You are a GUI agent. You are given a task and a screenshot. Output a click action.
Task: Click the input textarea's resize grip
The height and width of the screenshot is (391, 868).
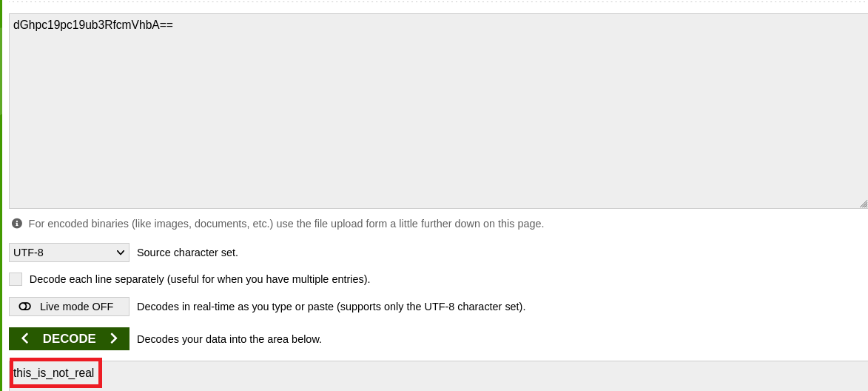(863, 204)
